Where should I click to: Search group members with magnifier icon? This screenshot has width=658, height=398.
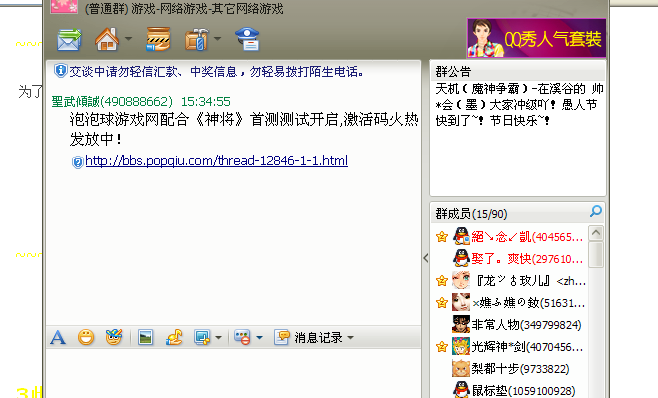[x=596, y=211]
